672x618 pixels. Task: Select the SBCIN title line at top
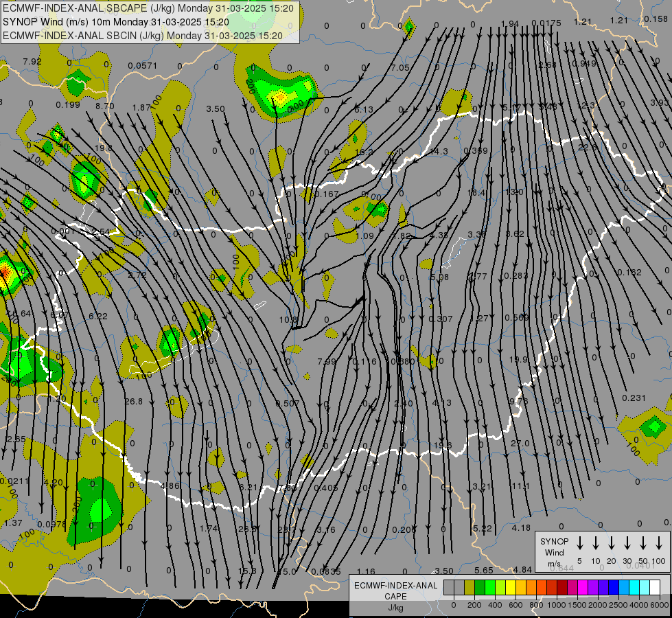[x=143, y=36]
